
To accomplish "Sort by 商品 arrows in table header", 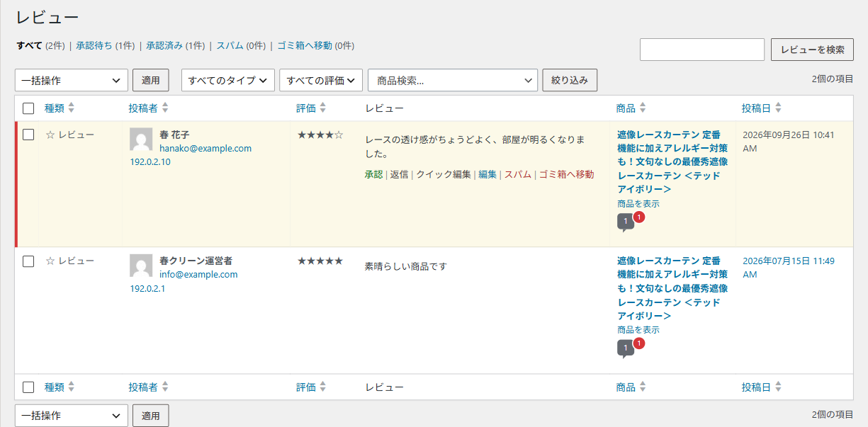I will (x=643, y=108).
